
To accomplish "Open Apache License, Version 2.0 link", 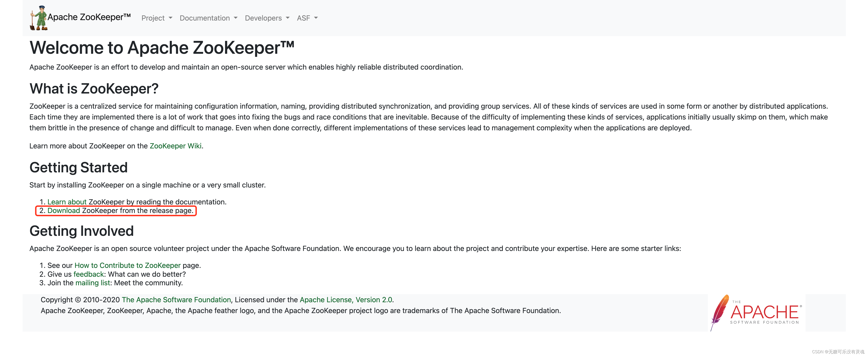I will click(x=346, y=300).
